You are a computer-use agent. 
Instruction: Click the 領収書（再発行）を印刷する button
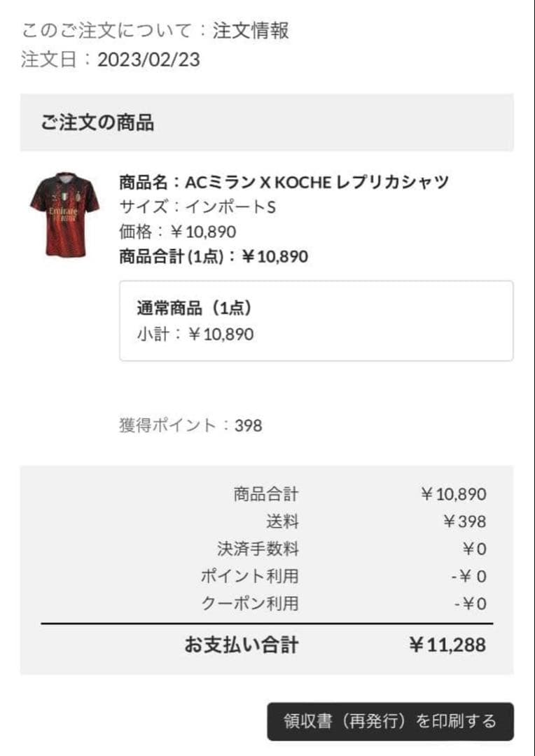[x=390, y=721]
